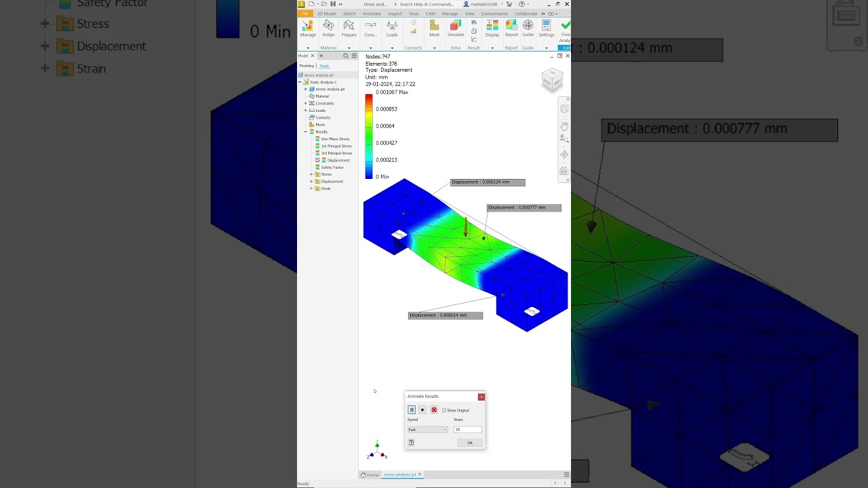The image size is (868, 488).
Task: Click the help icon in Animate Results dialog
Action: click(x=411, y=443)
